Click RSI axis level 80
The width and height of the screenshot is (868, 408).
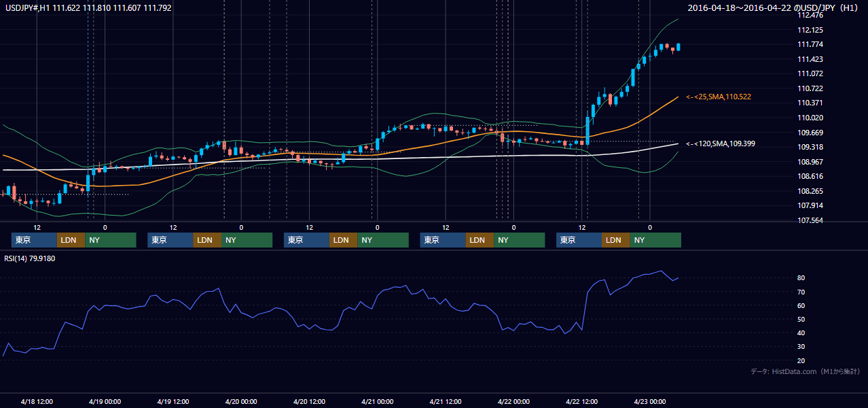coord(801,278)
